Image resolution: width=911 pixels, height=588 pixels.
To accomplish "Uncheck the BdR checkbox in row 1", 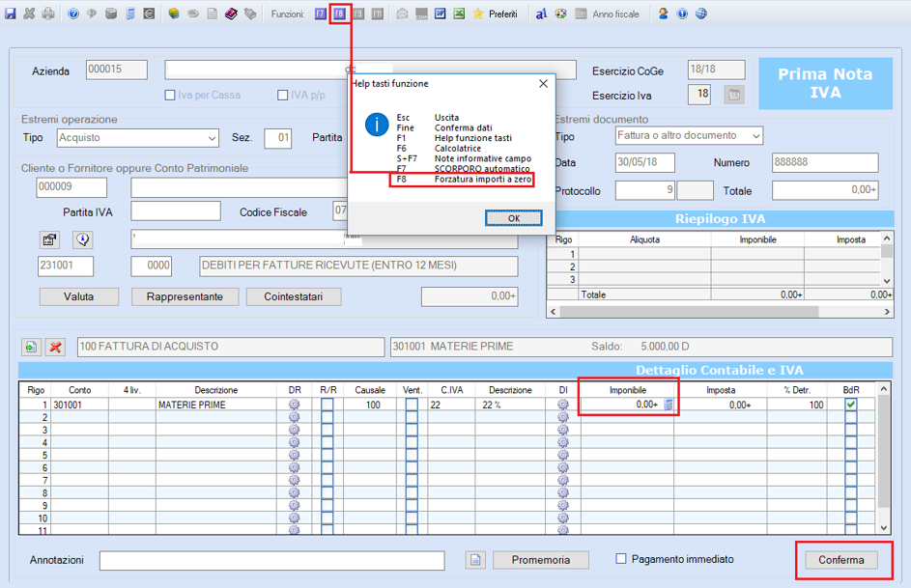I will (851, 405).
